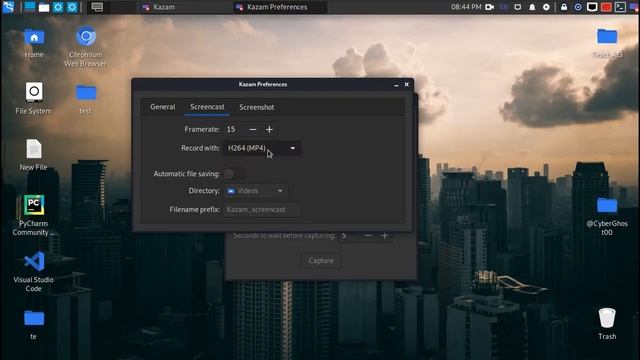Decrease framerate with minus button
This screenshot has width=640, height=360.
[253, 129]
